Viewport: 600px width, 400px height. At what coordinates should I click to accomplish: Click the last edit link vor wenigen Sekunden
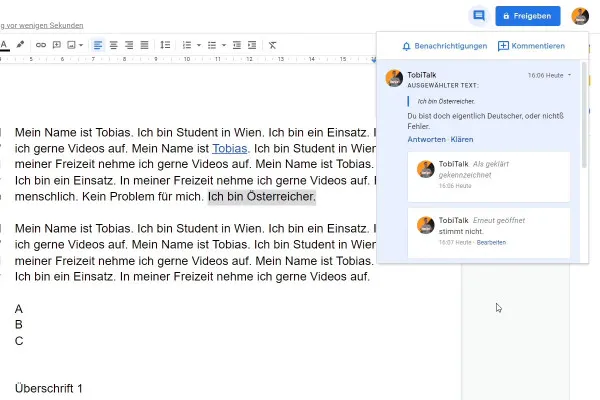[42, 26]
